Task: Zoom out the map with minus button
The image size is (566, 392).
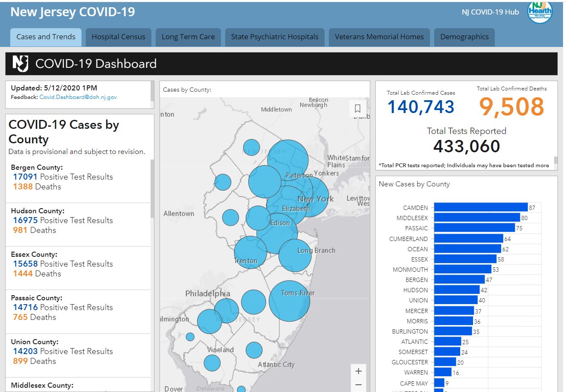Action: tap(358, 385)
